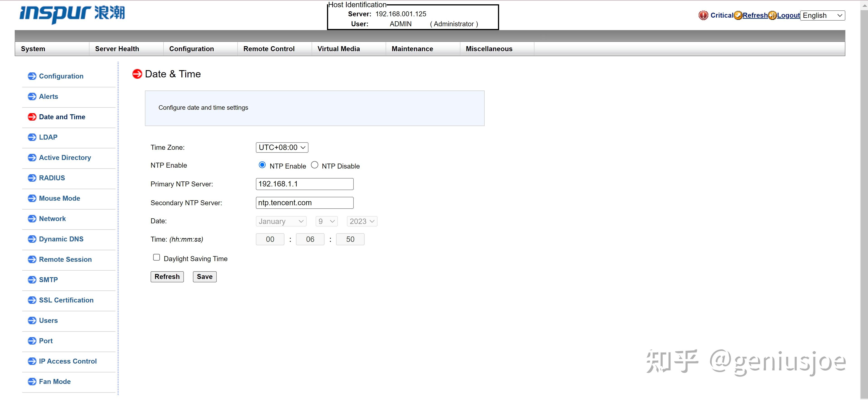Click the arrow icon beside Network
The width and height of the screenshot is (868, 400).
point(32,219)
